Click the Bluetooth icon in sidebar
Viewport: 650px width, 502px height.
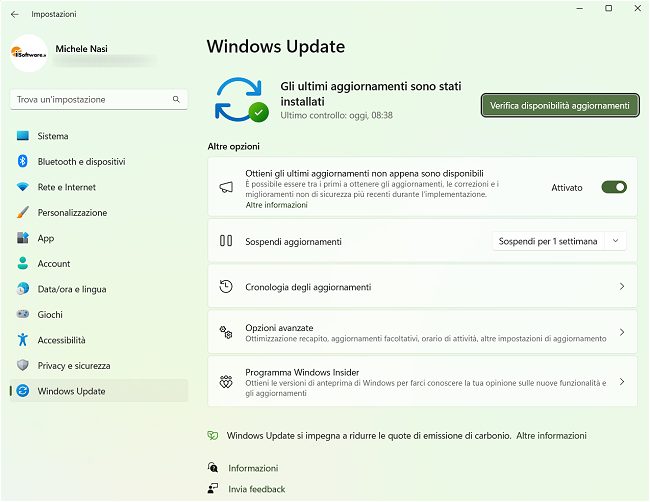[23, 161]
